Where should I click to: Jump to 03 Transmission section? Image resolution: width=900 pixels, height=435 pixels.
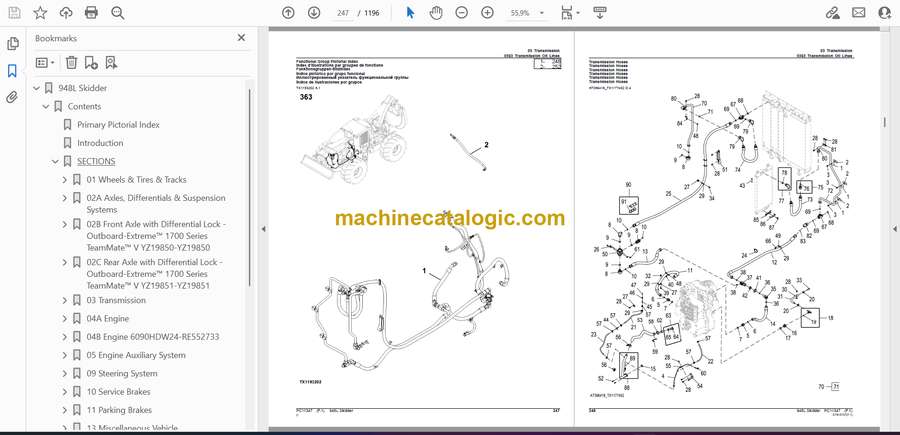click(116, 300)
